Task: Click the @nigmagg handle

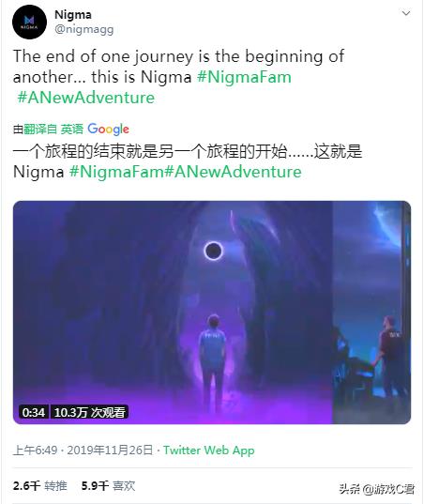Action: coord(84,29)
